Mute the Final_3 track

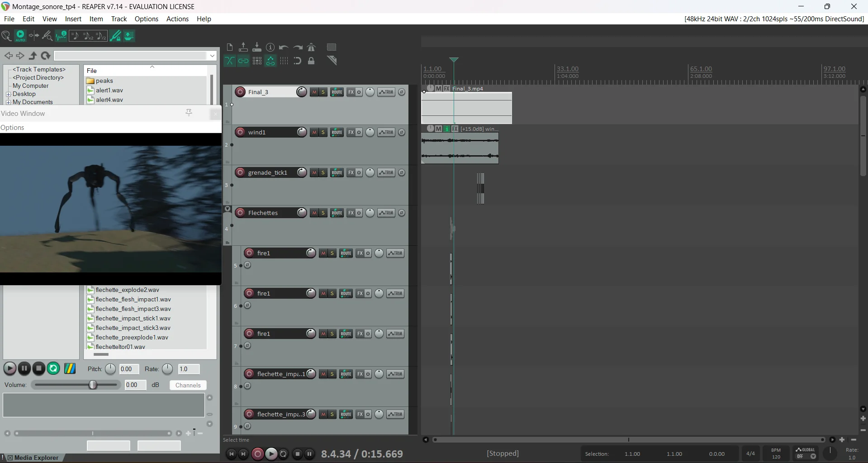coord(314,92)
